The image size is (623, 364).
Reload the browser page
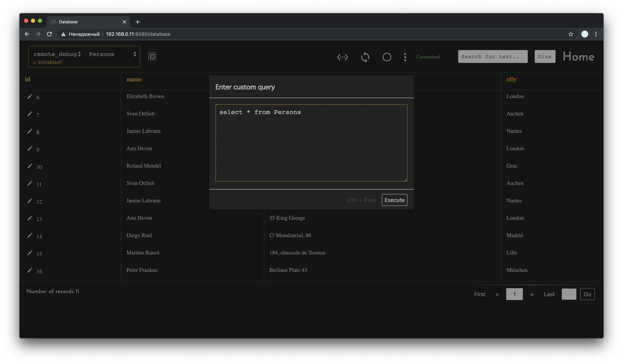click(50, 34)
